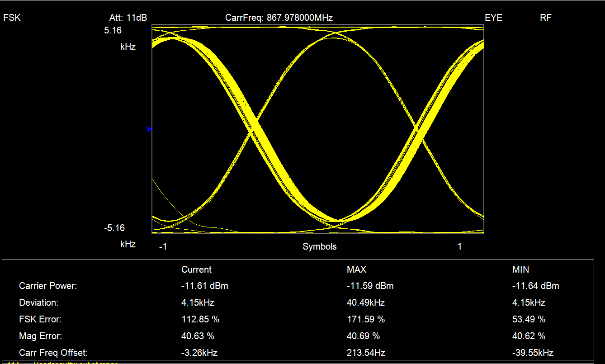Image resolution: width=605 pixels, height=364 pixels.
Task: Click the current FSK Error value 112.85 %
Action: coord(200,319)
